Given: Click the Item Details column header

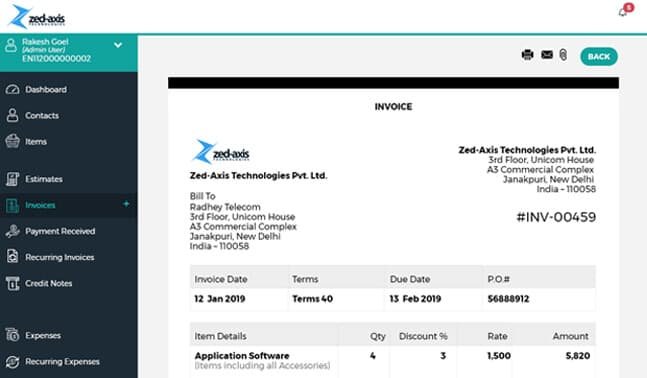Looking at the screenshot, I should 220,336.
